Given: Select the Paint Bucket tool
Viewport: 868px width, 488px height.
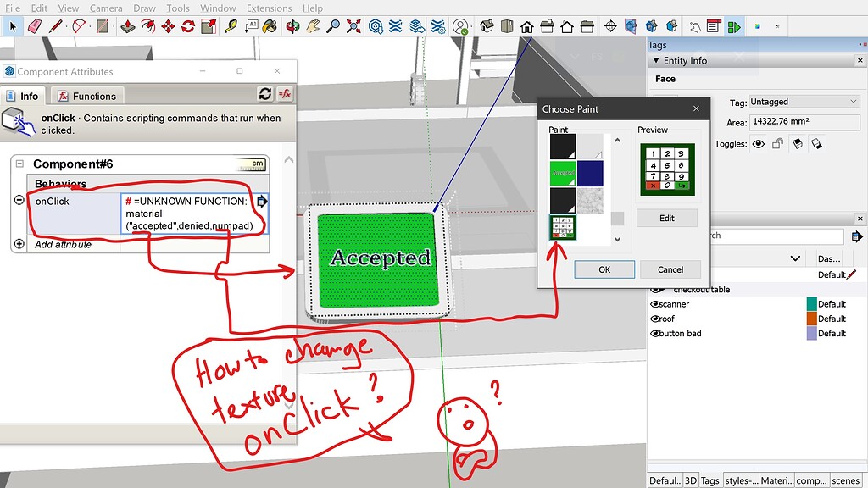Looking at the screenshot, I should click(x=270, y=25).
